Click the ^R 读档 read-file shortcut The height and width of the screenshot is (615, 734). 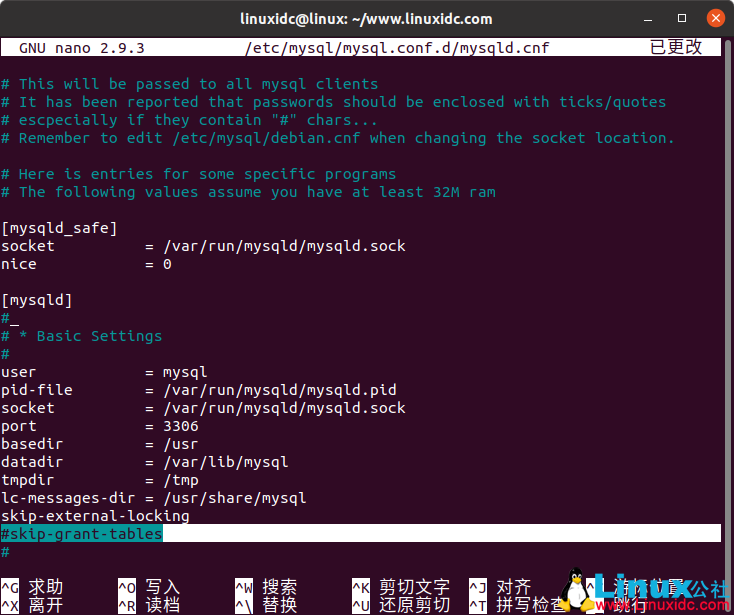pos(149,605)
